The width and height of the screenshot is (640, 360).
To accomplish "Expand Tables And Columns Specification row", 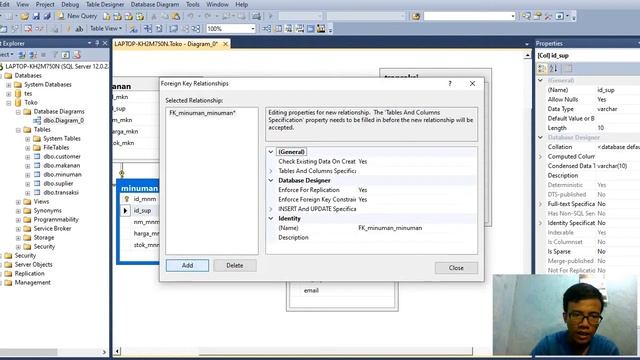I will 271,171.
